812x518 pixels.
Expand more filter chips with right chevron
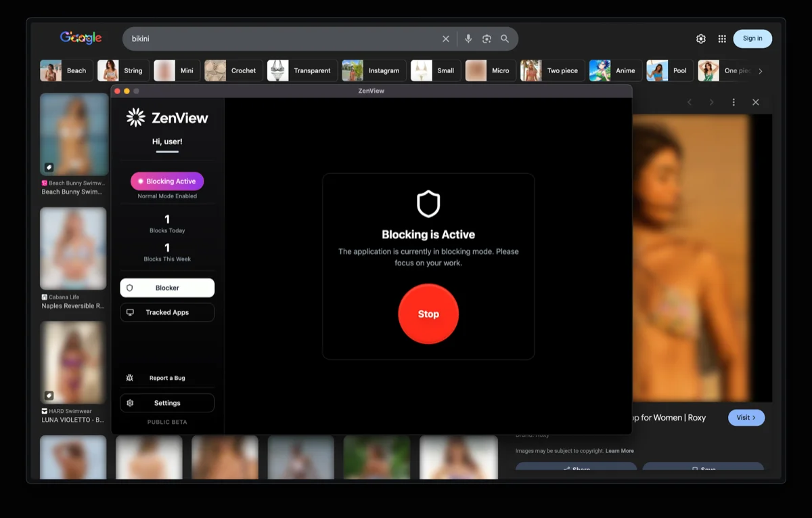pos(759,70)
